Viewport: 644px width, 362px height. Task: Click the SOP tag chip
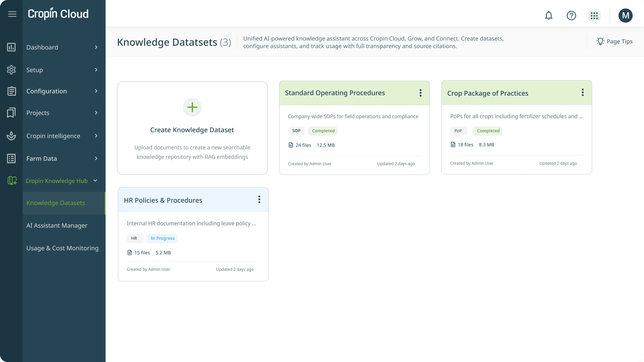296,131
